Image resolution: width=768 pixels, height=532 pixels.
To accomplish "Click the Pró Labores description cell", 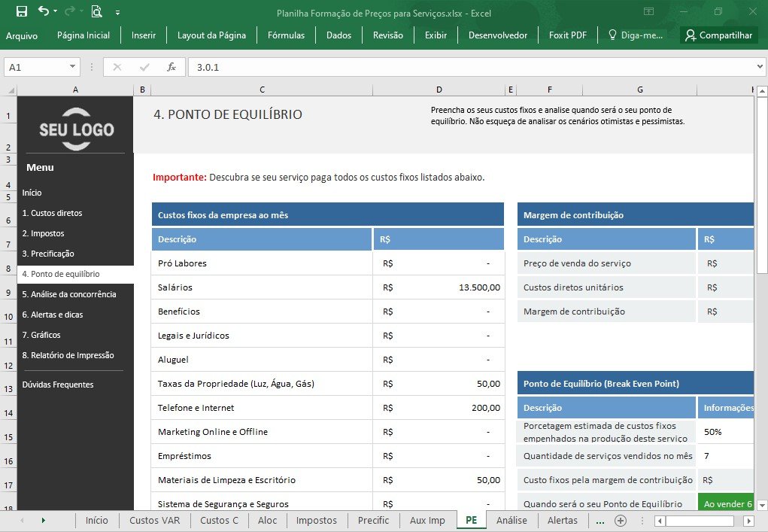I will coord(262,263).
